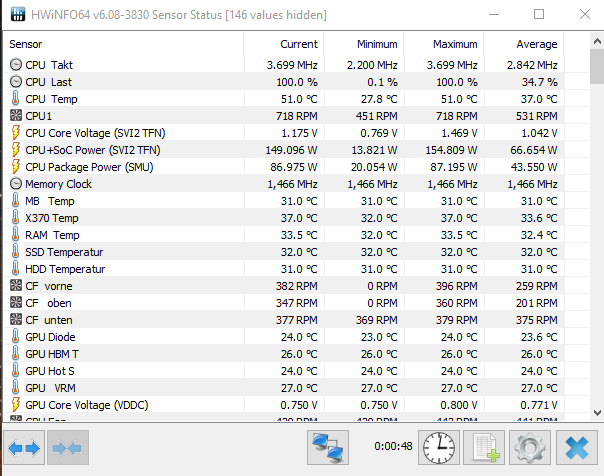This screenshot has height=476, width=604.
Task: Click the blue X close sensors button
Action: pos(577,448)
